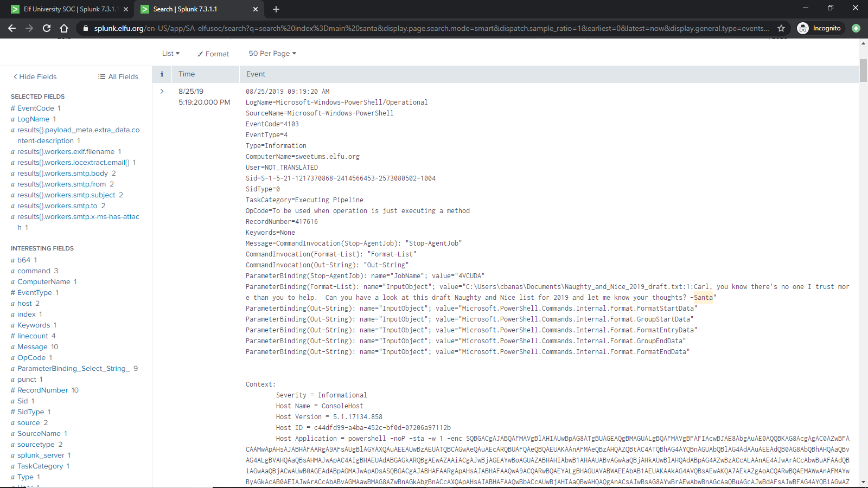The height and width of the screenshot is (488, 868).
Task: Select the Type field
Action: coord(25,477)
